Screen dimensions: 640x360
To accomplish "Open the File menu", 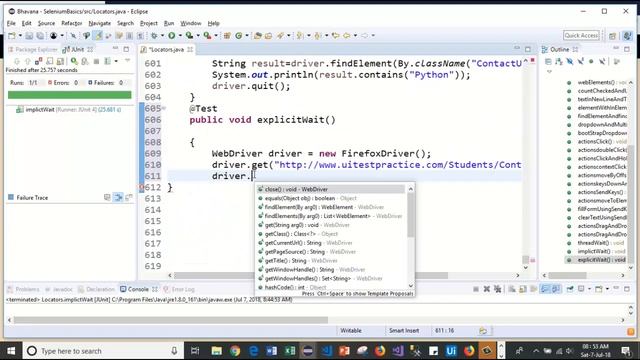I will tap(11, 23).
